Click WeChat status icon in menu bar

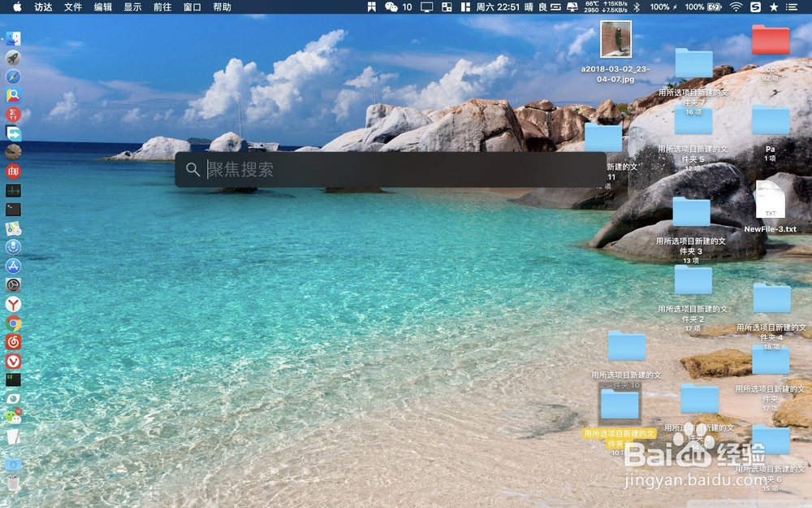pos(391,7)
